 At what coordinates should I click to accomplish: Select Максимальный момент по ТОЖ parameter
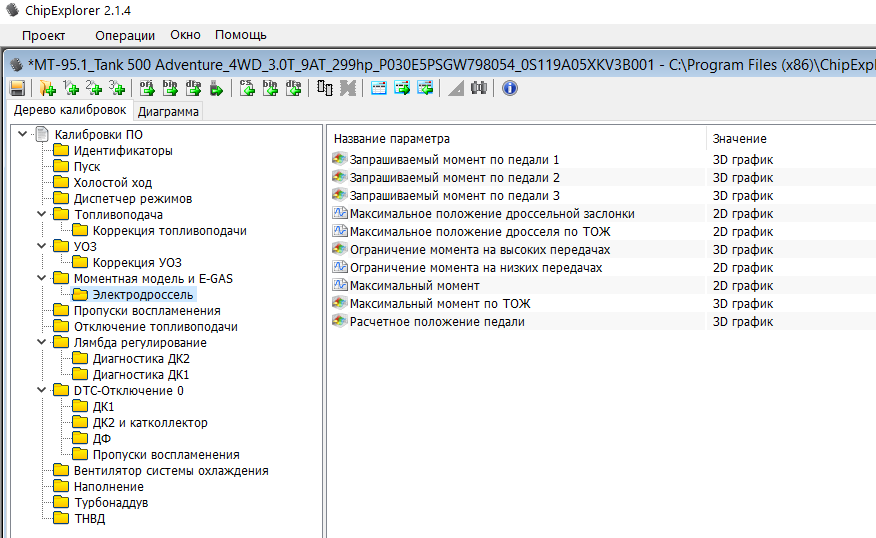click(x=439, y=304)
